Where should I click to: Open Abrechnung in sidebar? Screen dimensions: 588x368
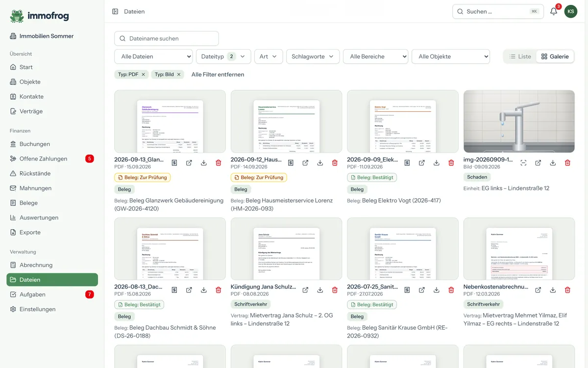pos(52,265)
